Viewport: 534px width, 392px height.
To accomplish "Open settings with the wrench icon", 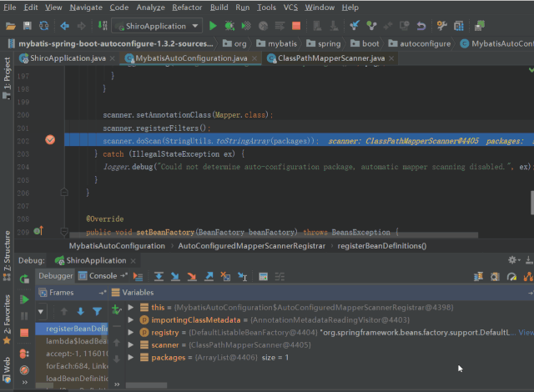I will [441, 26].
